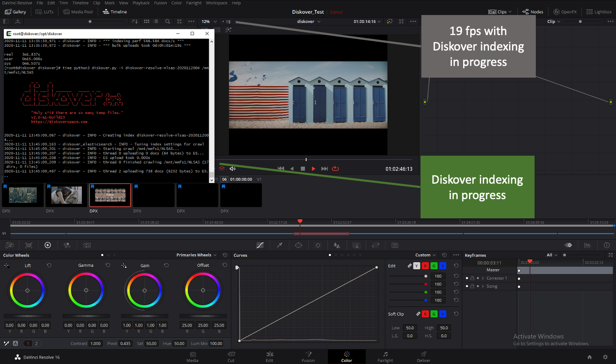This screenshot has width=616, height=364.
Task: Open the Sizing palette
Action: (375, 245)
